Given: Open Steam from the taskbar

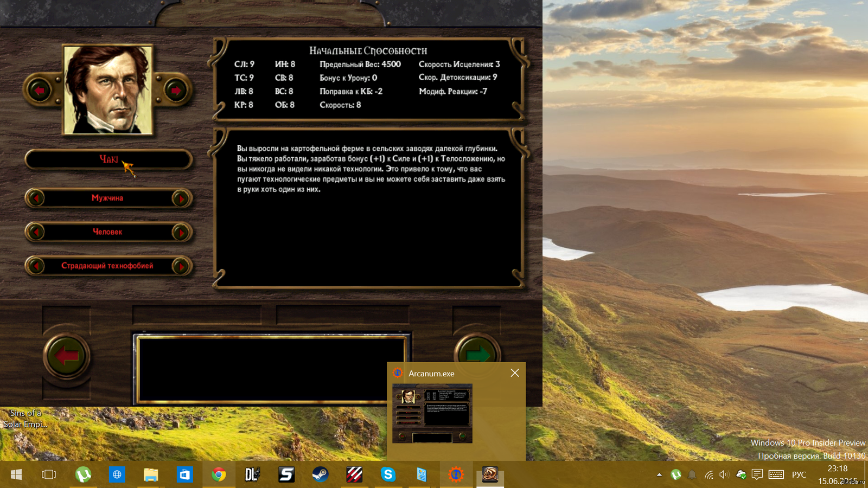Looking at the screenshot, I should [320, 474].
